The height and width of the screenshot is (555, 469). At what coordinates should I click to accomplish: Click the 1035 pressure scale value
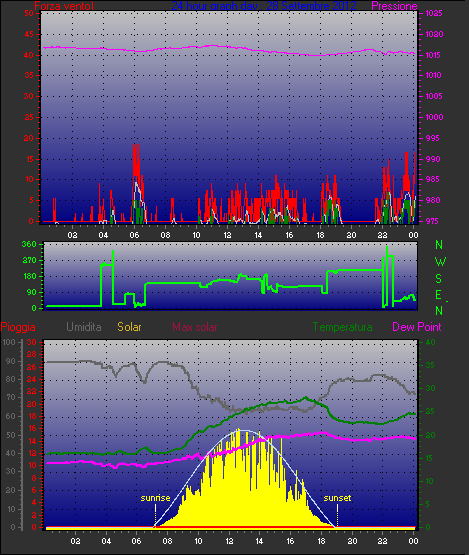coord(434,13)
